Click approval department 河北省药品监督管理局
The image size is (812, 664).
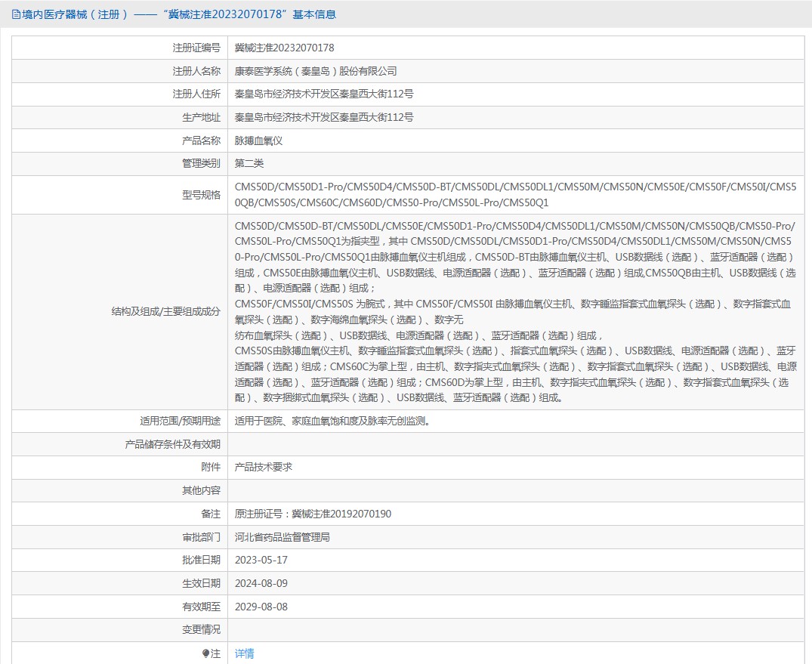click(283, 537)
